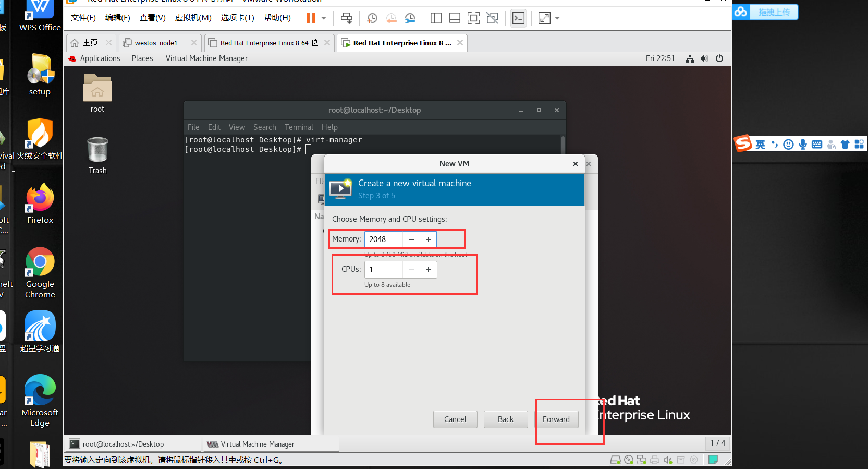Click the teal message log note icon

713,460
